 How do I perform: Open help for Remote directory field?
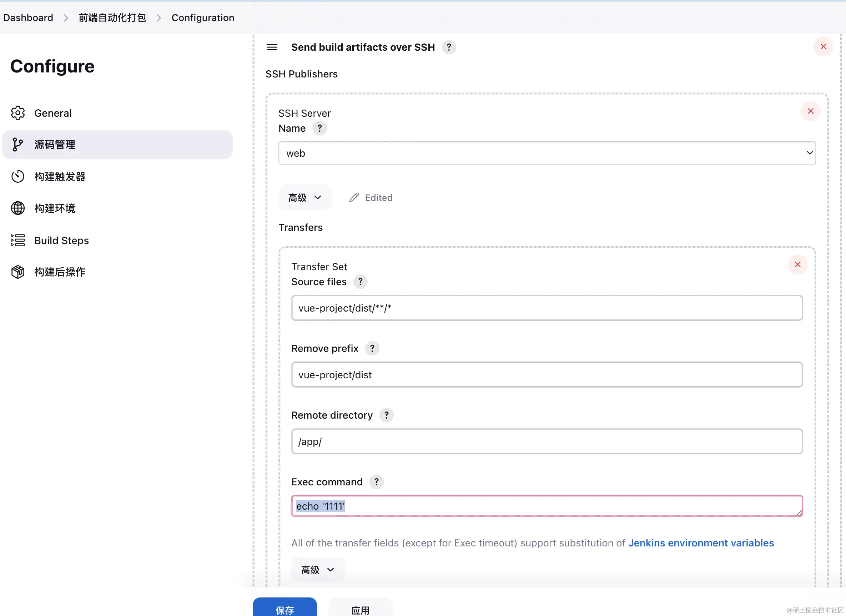[x=386, y=415]
